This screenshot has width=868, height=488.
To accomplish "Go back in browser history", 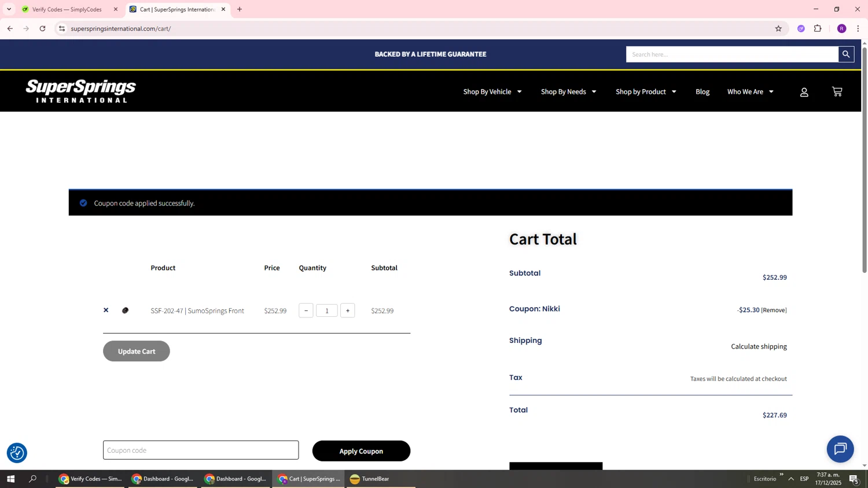I will 10,28.
